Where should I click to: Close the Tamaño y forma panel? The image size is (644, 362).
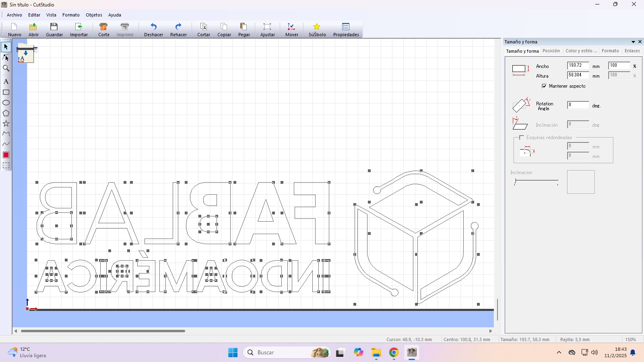click(640, 42)
